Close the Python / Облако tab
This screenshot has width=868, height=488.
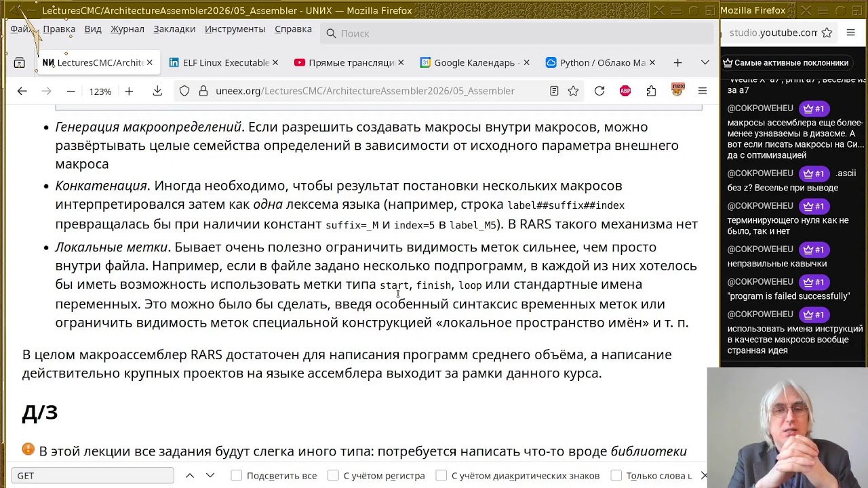[x=652, y=62]
